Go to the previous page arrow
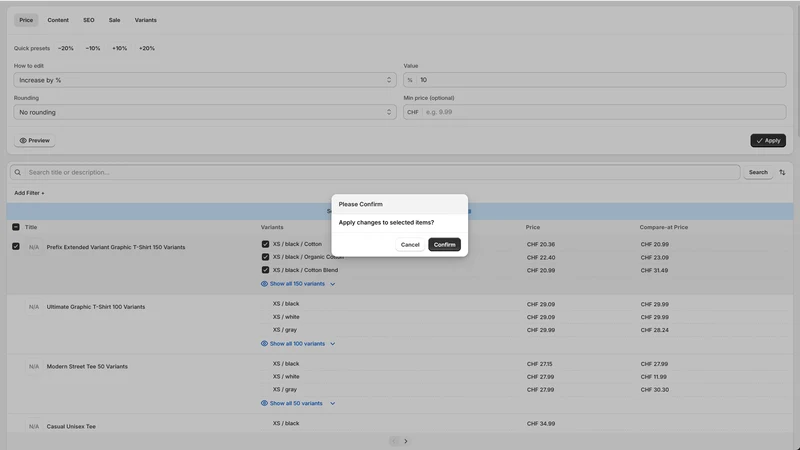 (x=393, y=441)
